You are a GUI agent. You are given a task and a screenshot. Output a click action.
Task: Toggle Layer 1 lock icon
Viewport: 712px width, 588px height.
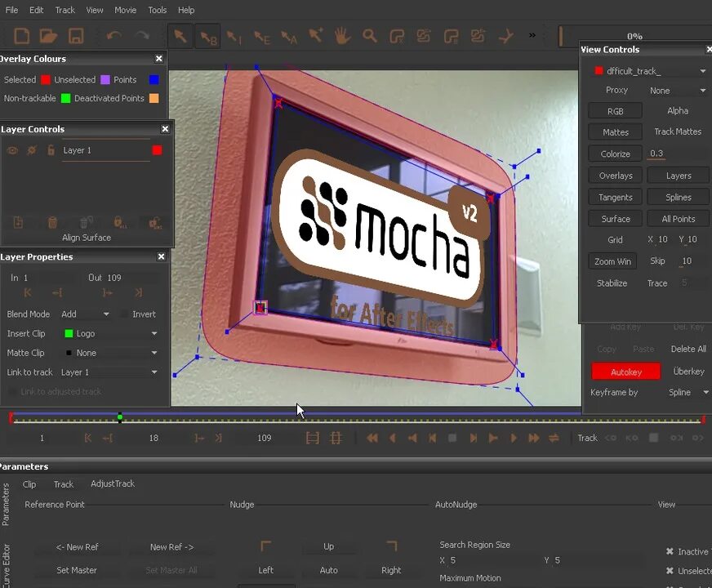coord(51,149)
